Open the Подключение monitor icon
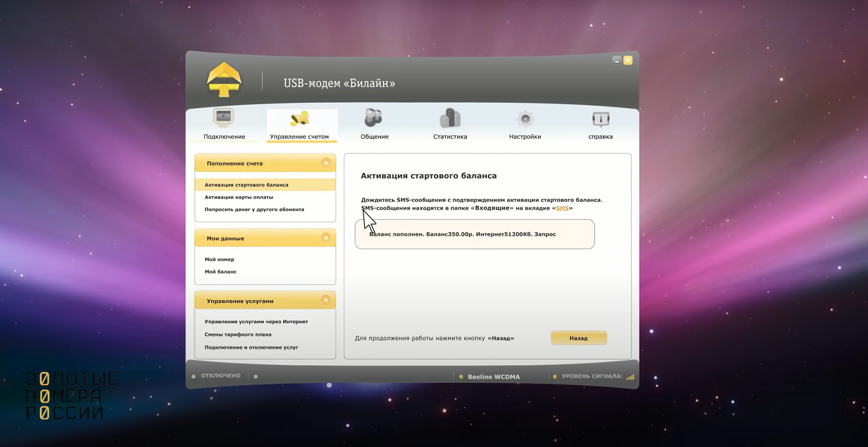 pyautogui.click(x=224, y=118)
